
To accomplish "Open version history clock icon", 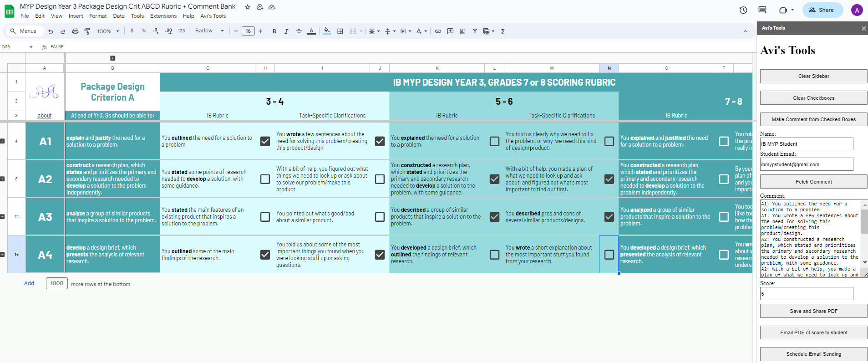I will pos(743,10).
